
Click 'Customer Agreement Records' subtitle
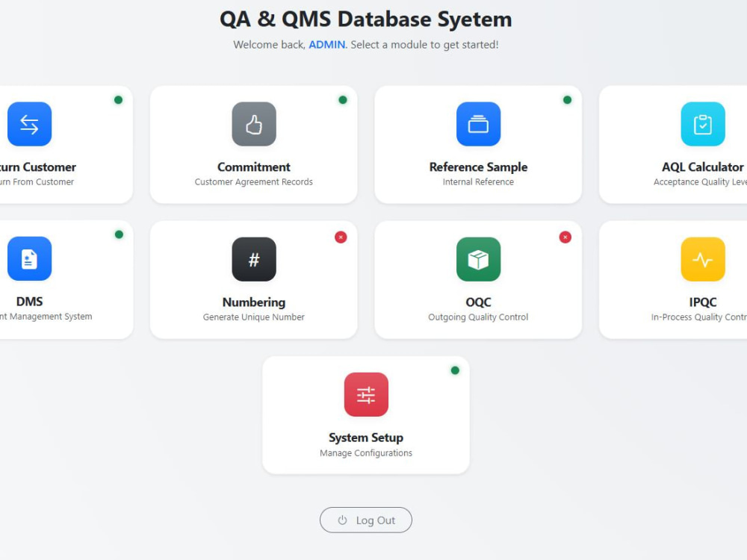[x=253, y=182]
